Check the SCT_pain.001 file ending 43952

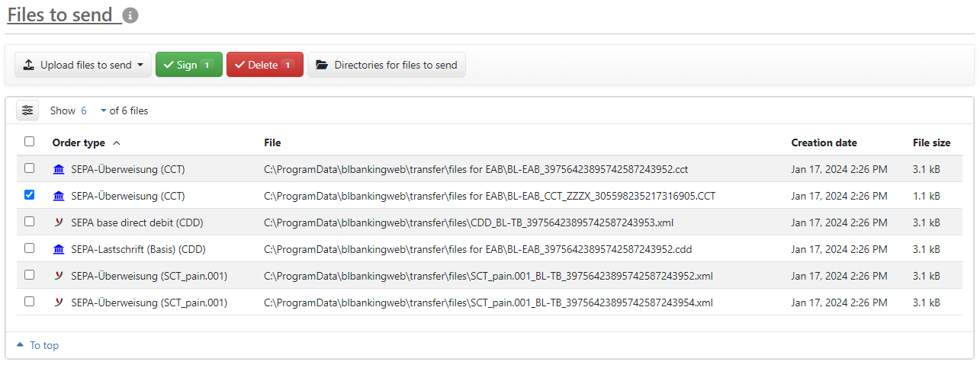(29, 274)
